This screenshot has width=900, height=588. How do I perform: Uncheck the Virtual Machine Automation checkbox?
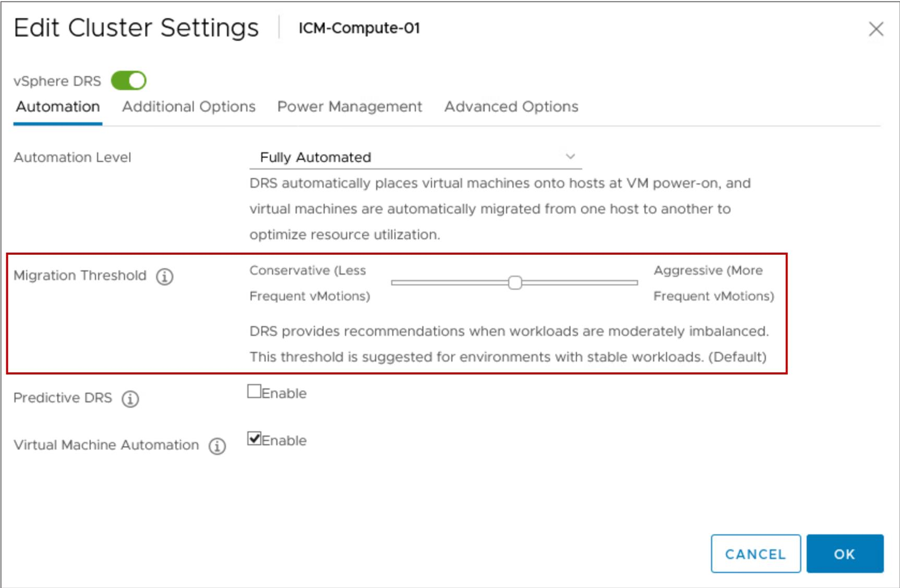click(254, 439)
